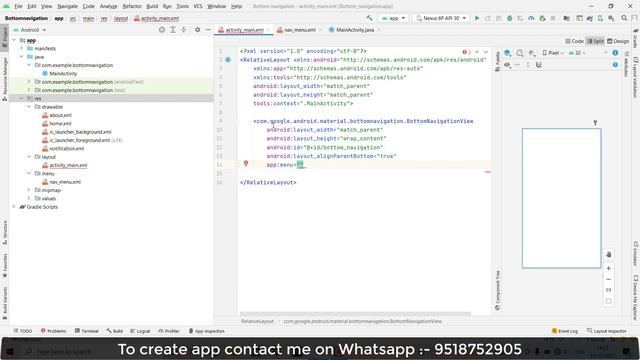The width and height of the screenshot is (640, 360).
Task: Open the Problems tool window
Action: point(53,331)
